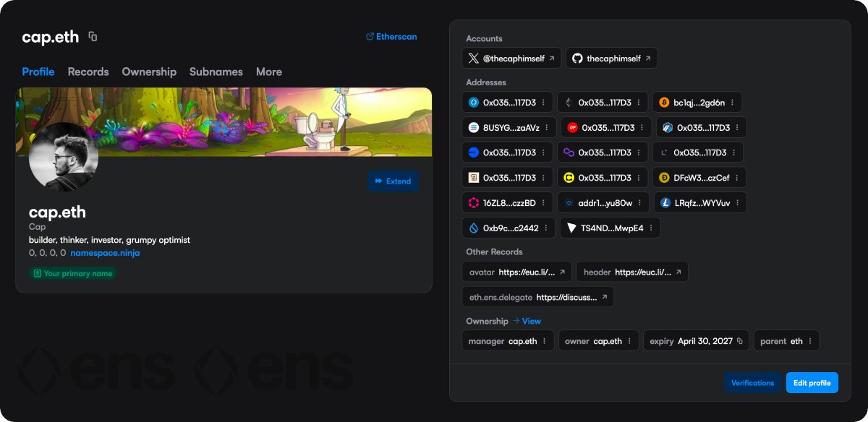Click the 'Other Records' section heading
This screenshot has width=868, height=422.
494,252
